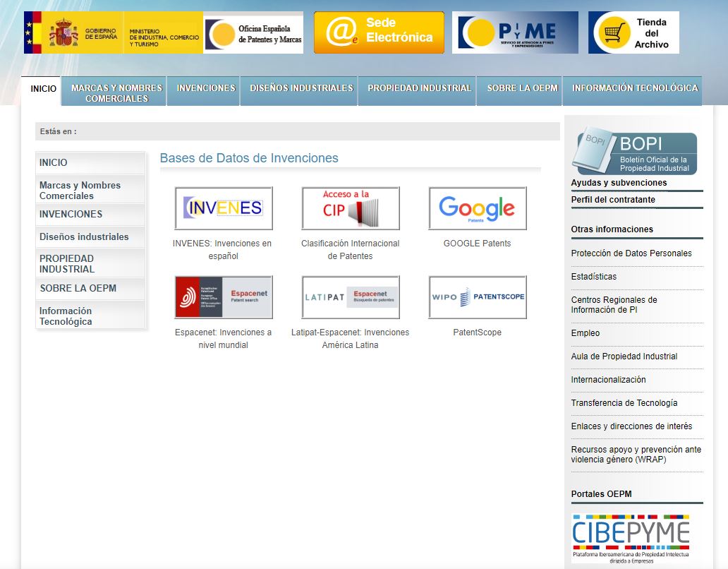The image size is (728, 569).
Task: Select INVENCIONES in the left sidebar
Action: click(90, 214)
